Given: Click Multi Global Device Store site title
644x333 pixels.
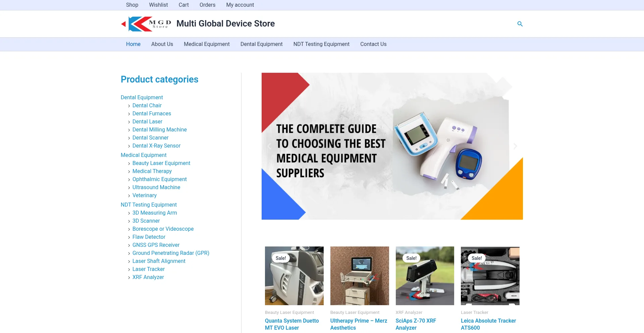Looking at the screenshot, I should click(x=225, y=23).
